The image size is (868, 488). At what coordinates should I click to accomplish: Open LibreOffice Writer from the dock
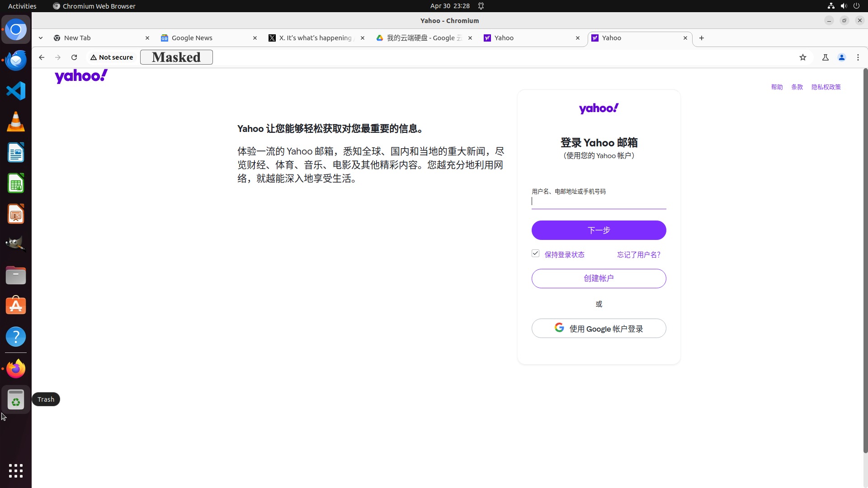pyautogui.click(x=16, y=152)
